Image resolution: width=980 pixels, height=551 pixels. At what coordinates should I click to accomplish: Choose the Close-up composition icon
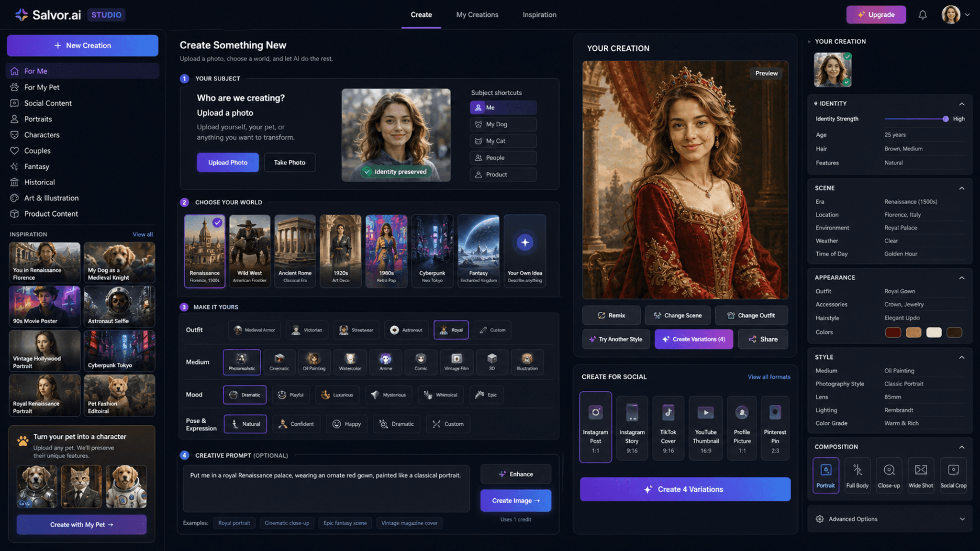[x=889, y=470]
